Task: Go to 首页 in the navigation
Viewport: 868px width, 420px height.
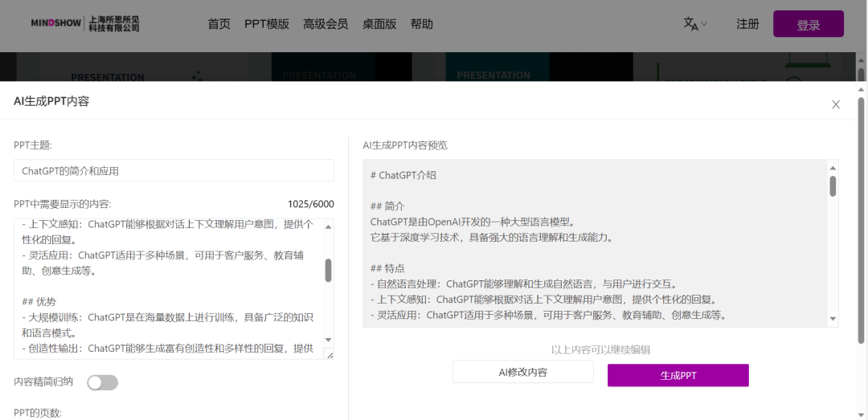Action: pyautogui.click(x=219, y=24)
